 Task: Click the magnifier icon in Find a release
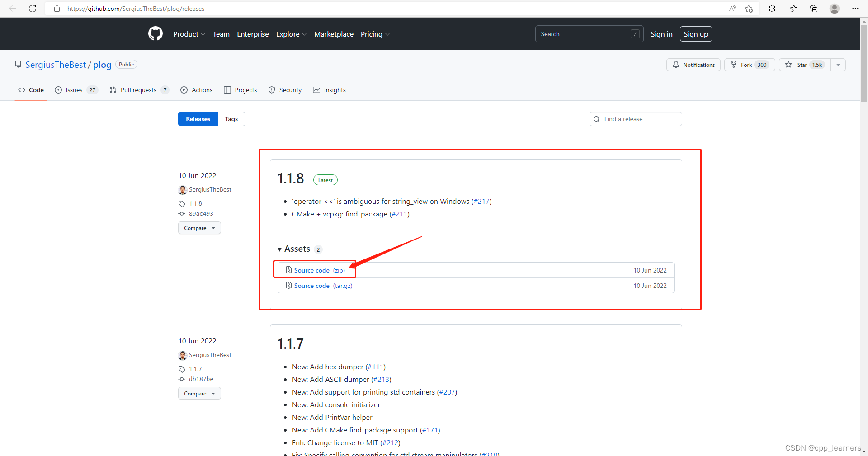[597, 119]
